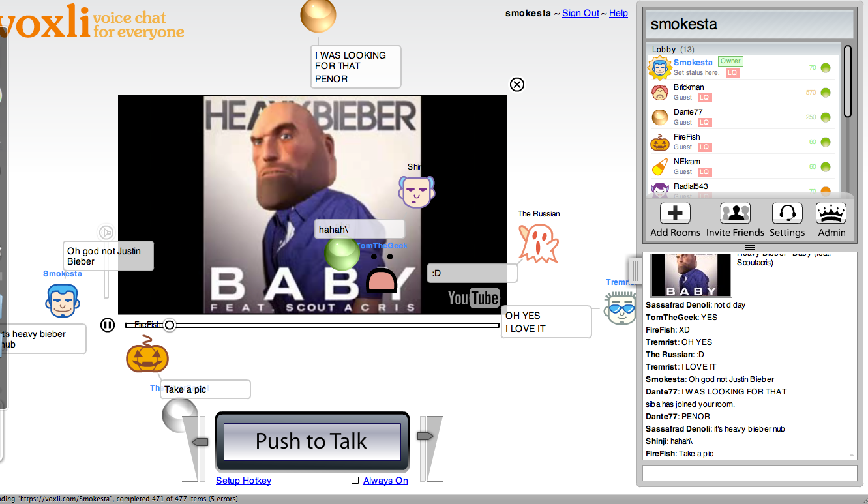Click the TomTheGeek green orb avatar
868x504 pixels.
[x=342, y=254]
